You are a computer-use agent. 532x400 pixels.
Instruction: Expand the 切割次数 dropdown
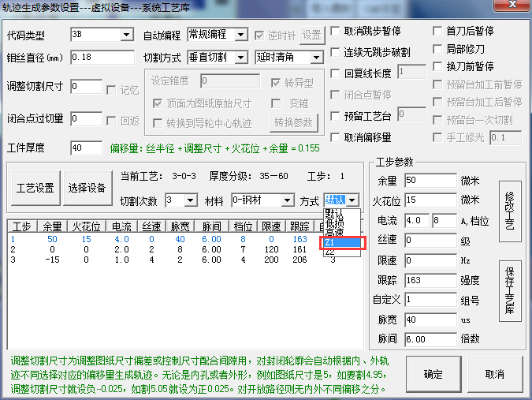(191, 200)
